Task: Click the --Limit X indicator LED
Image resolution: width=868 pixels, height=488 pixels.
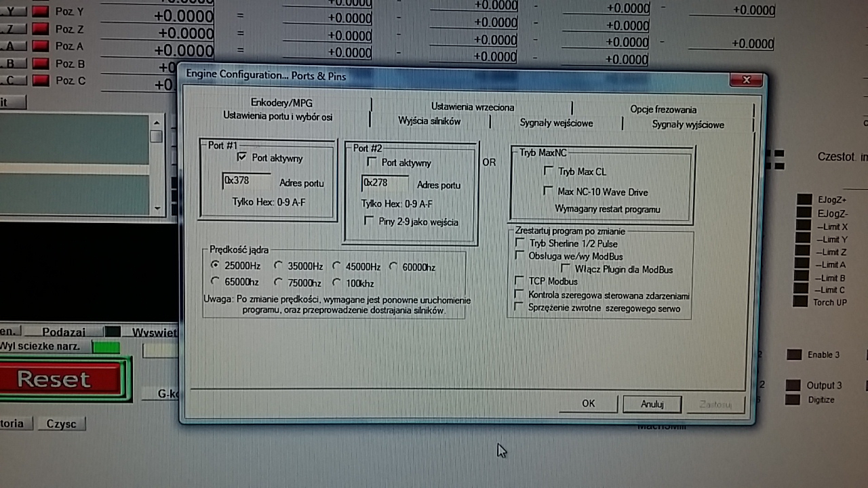Action: point(803,225)
